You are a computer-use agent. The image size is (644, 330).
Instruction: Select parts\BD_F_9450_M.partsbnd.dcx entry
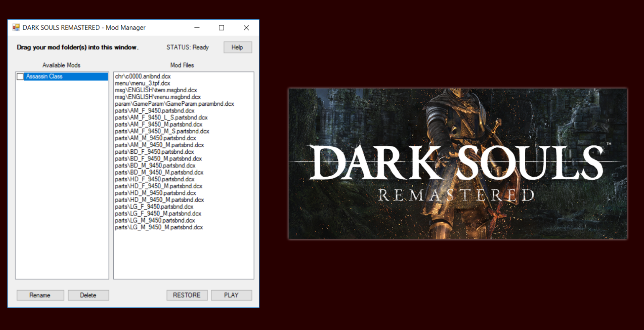158,159
